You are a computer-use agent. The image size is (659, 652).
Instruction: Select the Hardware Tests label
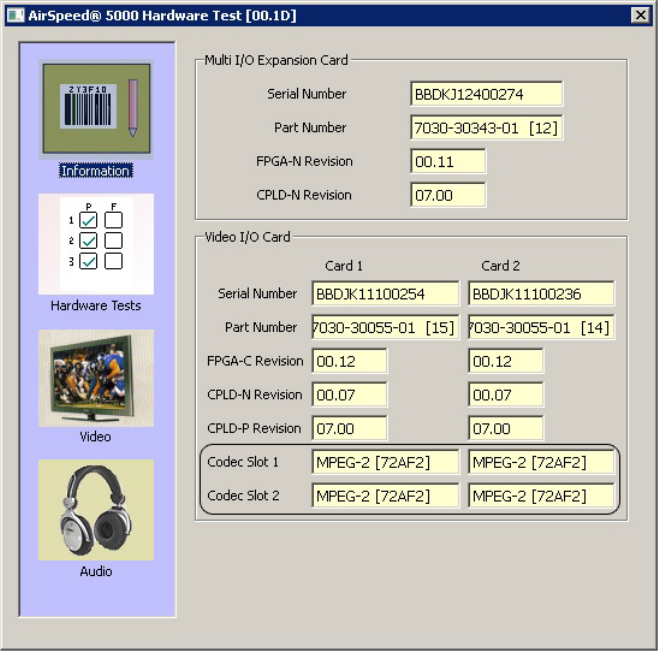pyautogui.click(x=96, y=306)
